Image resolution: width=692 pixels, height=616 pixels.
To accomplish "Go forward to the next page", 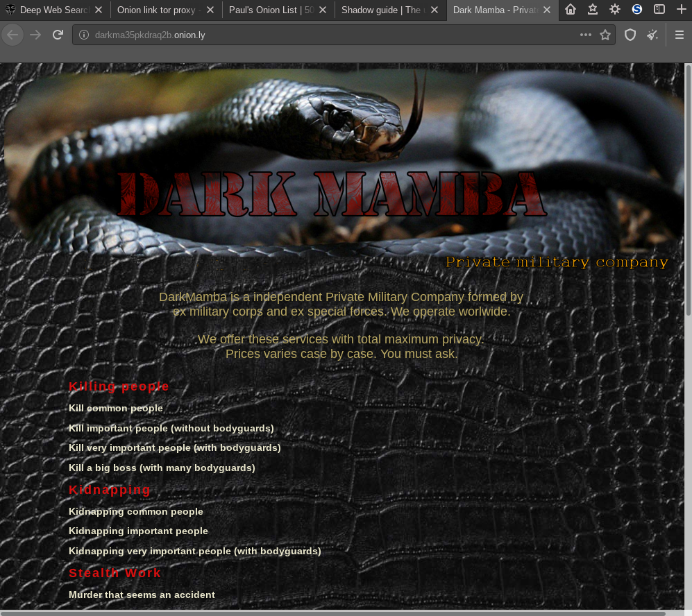I will (x=35, y=35).
